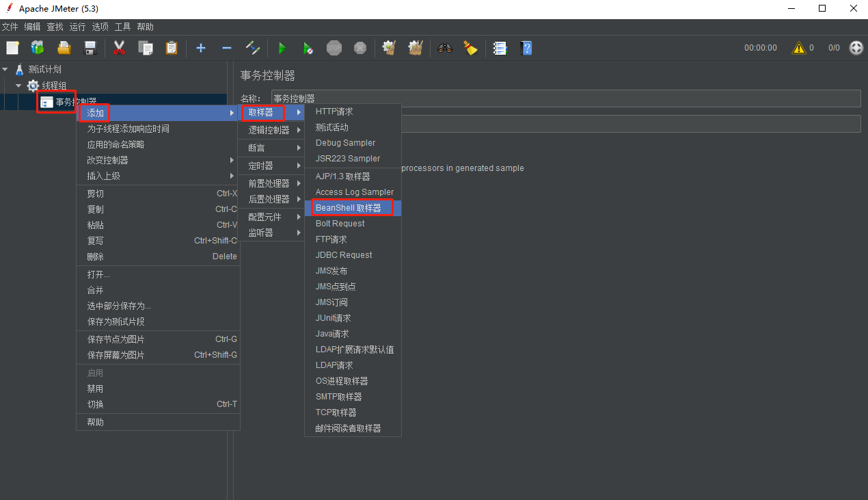
Task: Open the 帮助 menu
Action: click(x=145, y=27)
